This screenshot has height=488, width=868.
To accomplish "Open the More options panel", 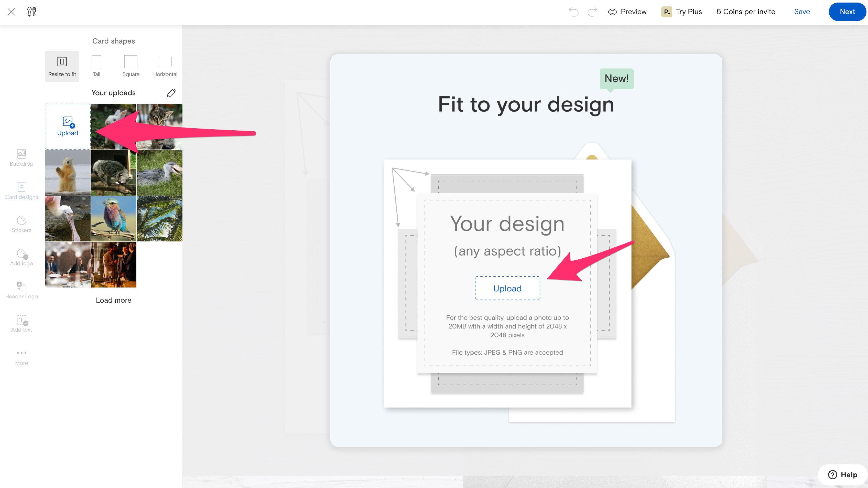I will coord(21,357).
